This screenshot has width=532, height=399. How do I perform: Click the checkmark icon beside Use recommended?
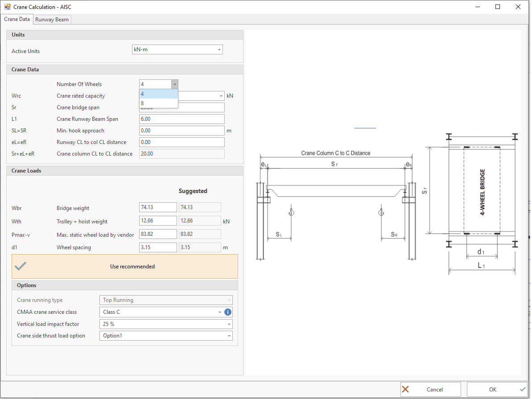click(21, 266)
